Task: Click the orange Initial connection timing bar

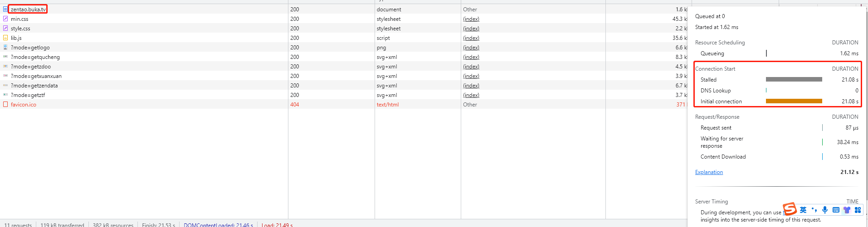Action: (794, 101)
